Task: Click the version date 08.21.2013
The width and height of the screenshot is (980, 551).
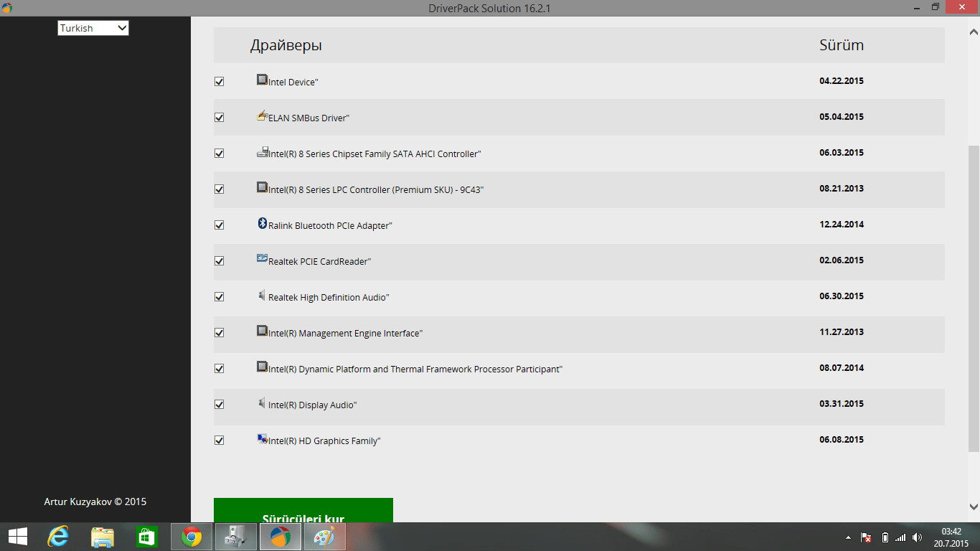Action: pos(842,189)
